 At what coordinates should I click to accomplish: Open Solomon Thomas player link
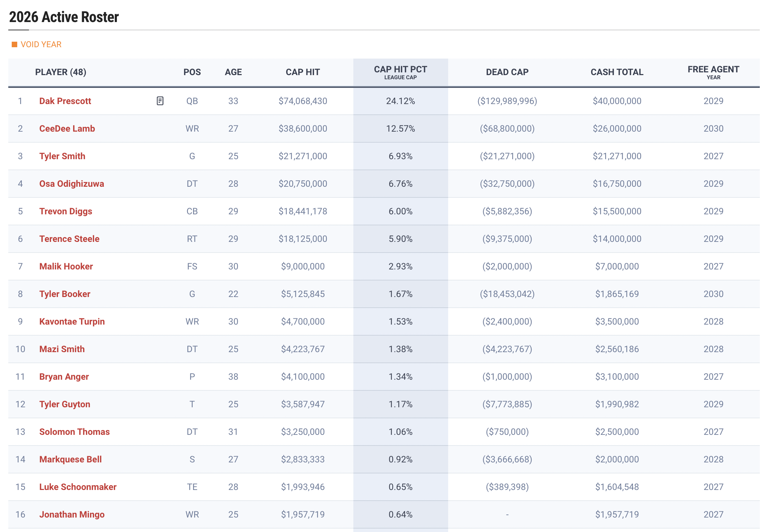74,432
